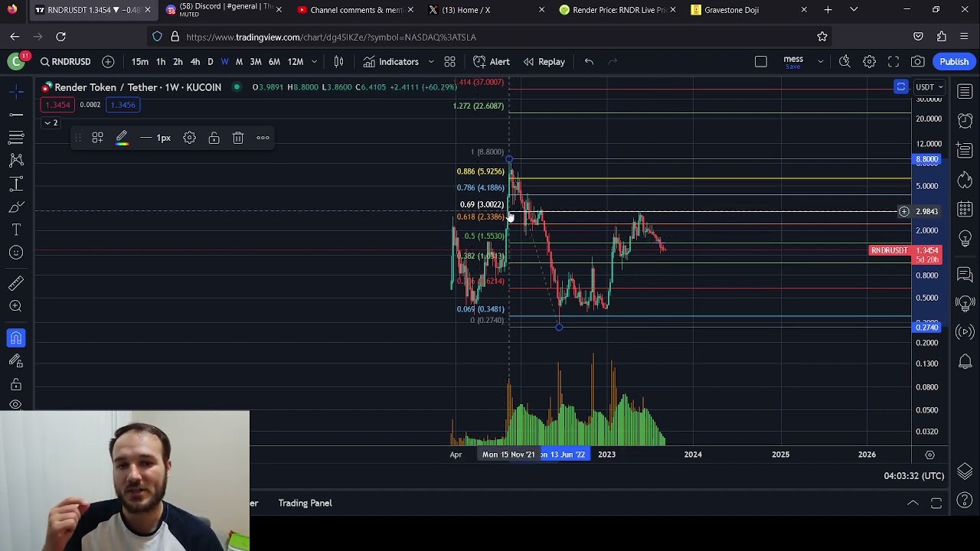Click the drawing templates icon in floating toolbar
Viewport: 980px width, 551px height.
(98, 138)
